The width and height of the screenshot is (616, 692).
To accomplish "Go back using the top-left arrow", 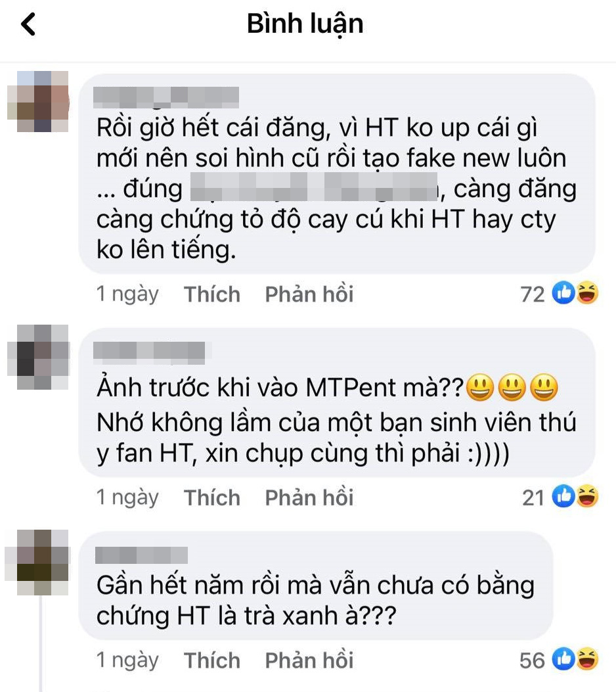I will (28, 24).
